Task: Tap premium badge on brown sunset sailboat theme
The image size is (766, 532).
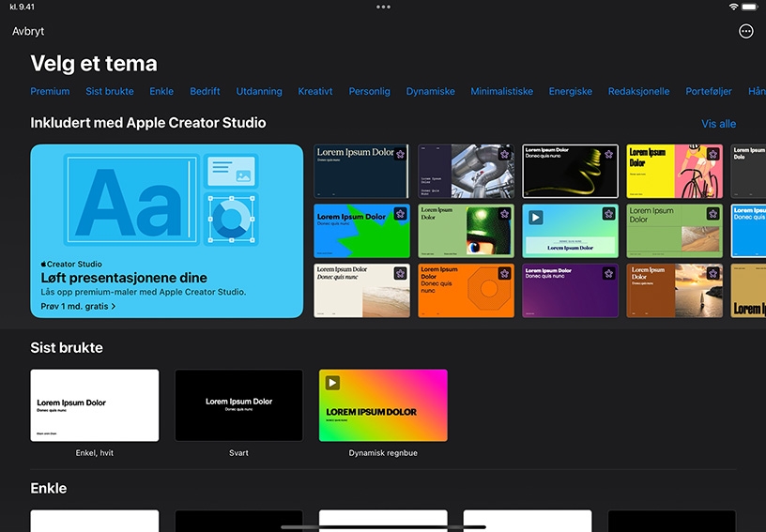Action: (712, 273)
